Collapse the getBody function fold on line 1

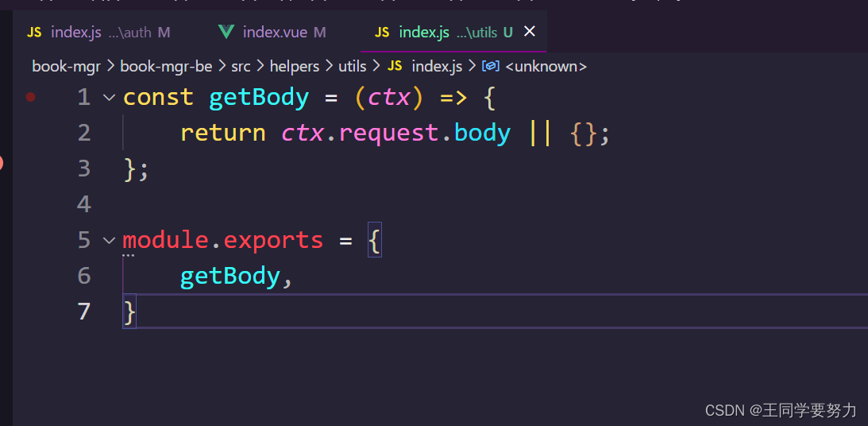point(109,97)
